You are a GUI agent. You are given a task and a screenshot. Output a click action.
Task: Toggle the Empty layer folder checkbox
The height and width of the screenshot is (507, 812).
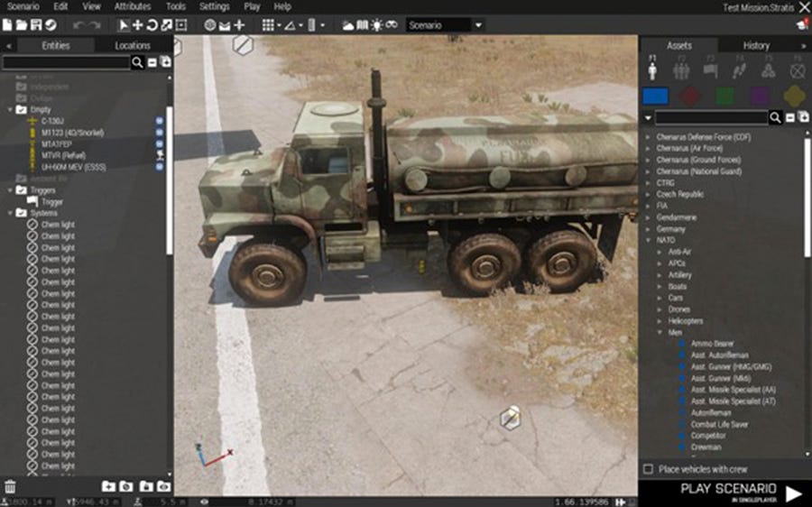pos(22,110)
